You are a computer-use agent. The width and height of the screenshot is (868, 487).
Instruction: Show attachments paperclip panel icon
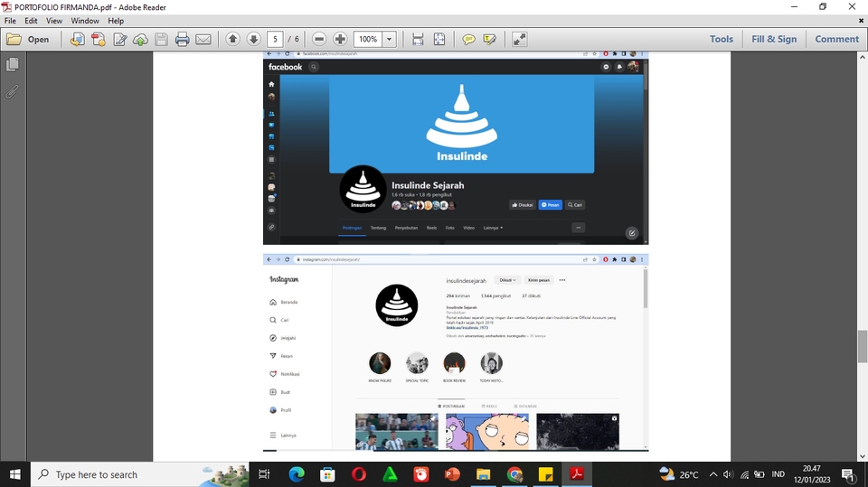[x=12, y=91]
